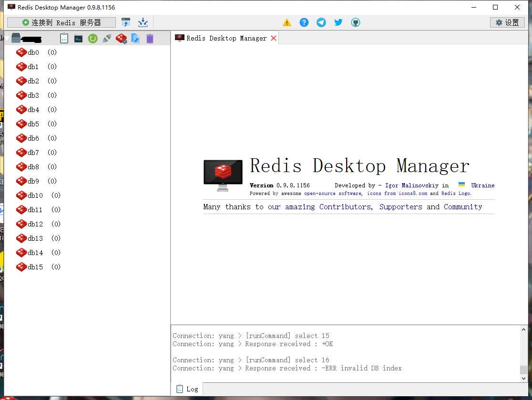Open the icons8.com link

coord(412,194)
